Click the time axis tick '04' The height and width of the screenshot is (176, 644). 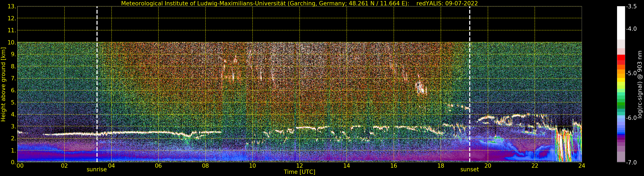(x=111, y=166)
